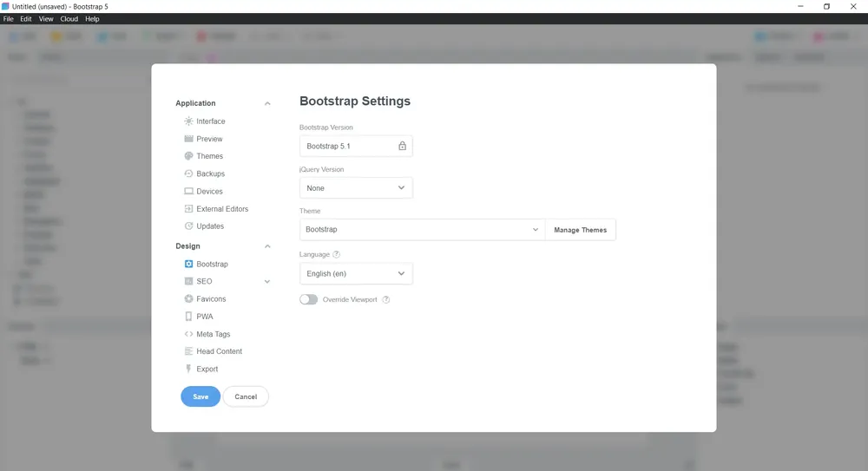Select the Preview icon in the sidebar

click(x=188, y=139)
